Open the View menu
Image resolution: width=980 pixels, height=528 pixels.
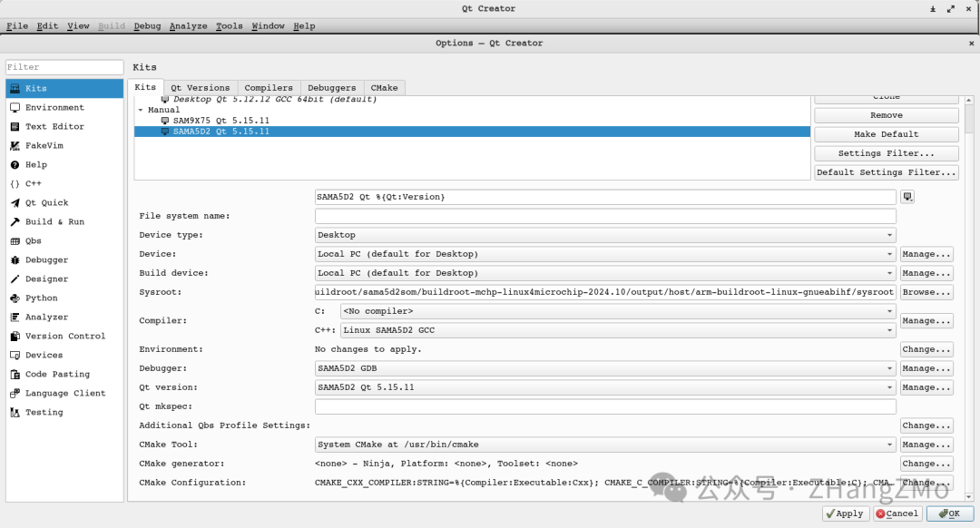pos(78,26)
